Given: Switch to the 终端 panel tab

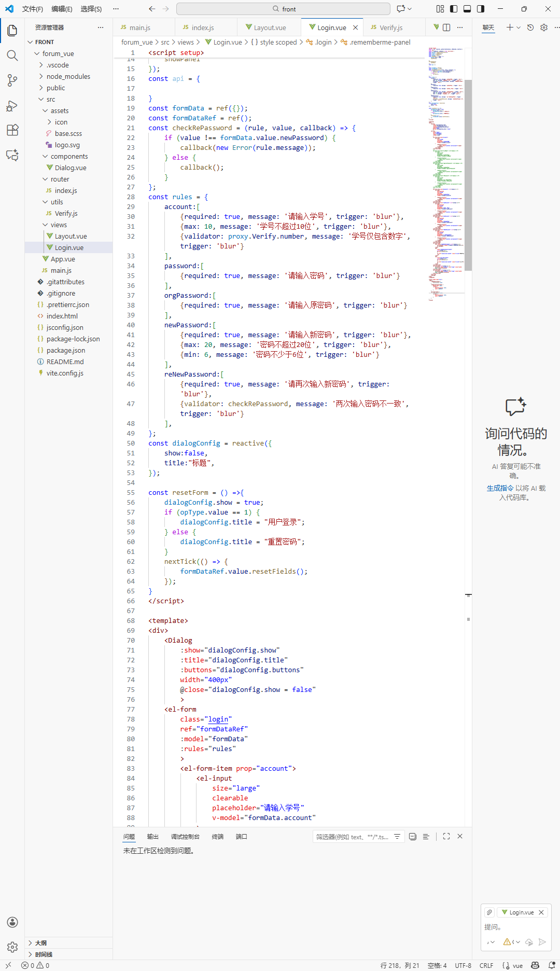Looking at the screenshot, I should coord(217,837).
